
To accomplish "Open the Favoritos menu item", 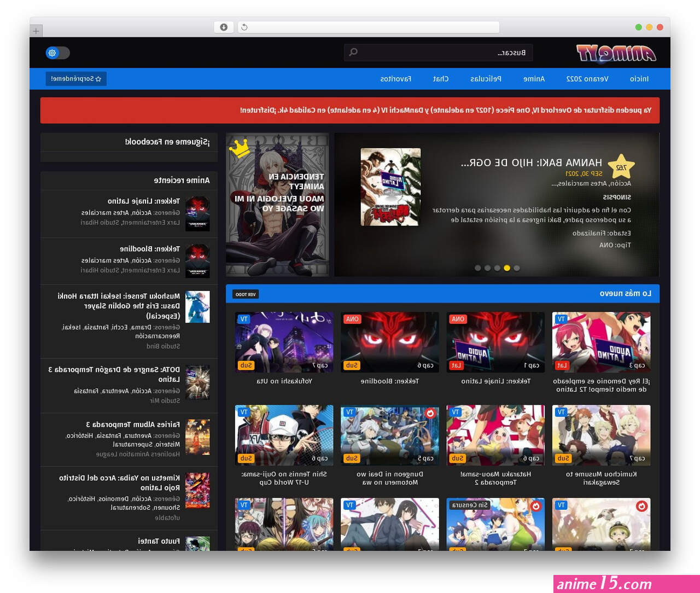I will pos(395,79).
